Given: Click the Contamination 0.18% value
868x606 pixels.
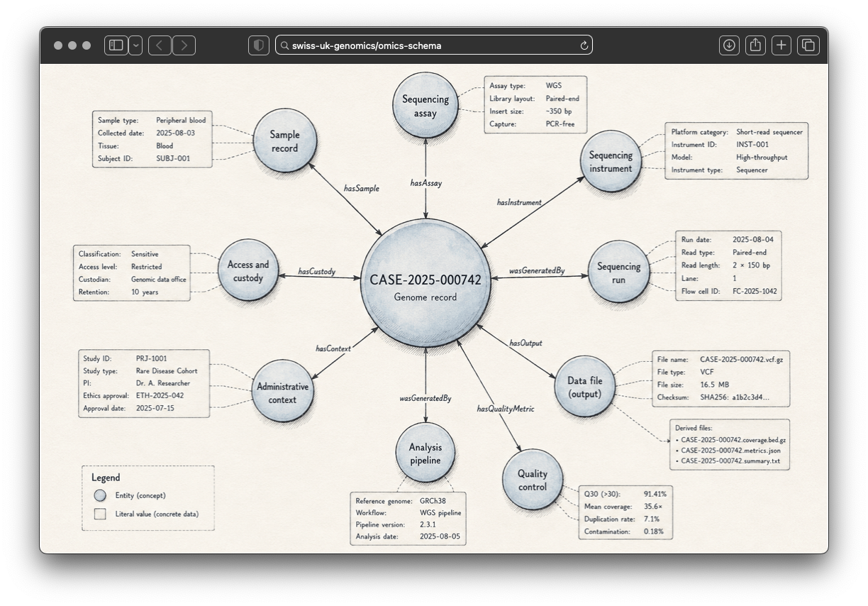Looking at the screenshot, I should pyautogui.click(x=654, y=531).
